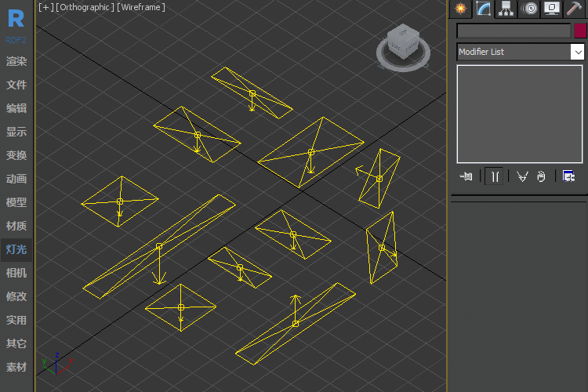Open the 文件 menu
Viewport: 588px width, 392px height.
16,85
